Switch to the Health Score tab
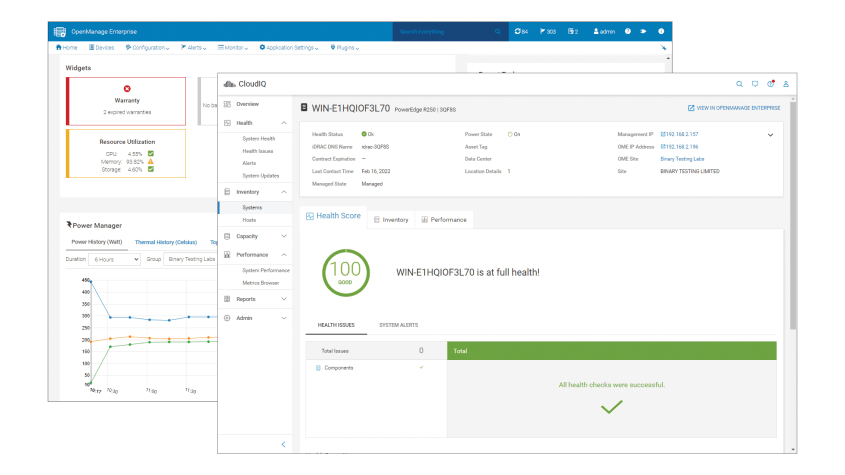This screenshot has height=475, width=845. click(x=333, y=216)
